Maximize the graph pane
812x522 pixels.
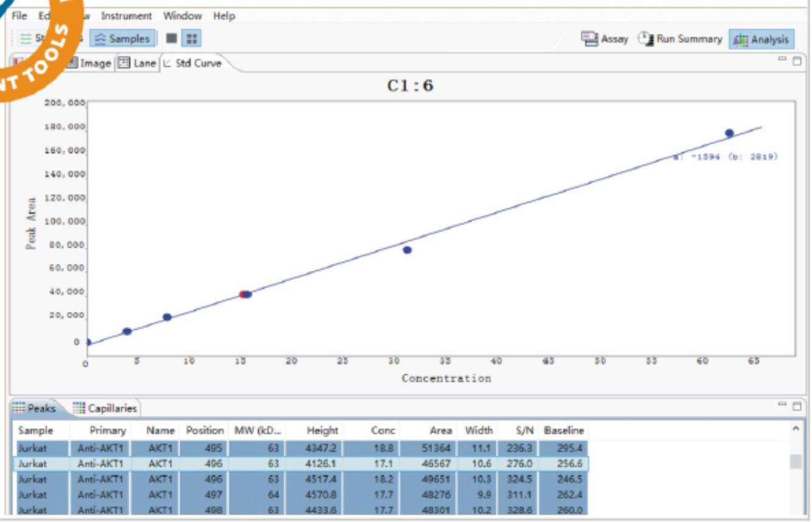(x=797, y=61)
